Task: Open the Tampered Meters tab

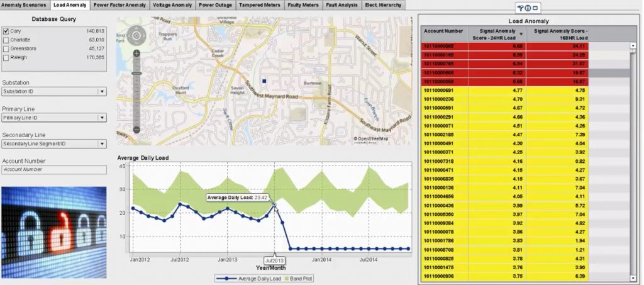Action: (x=259, y=5)
